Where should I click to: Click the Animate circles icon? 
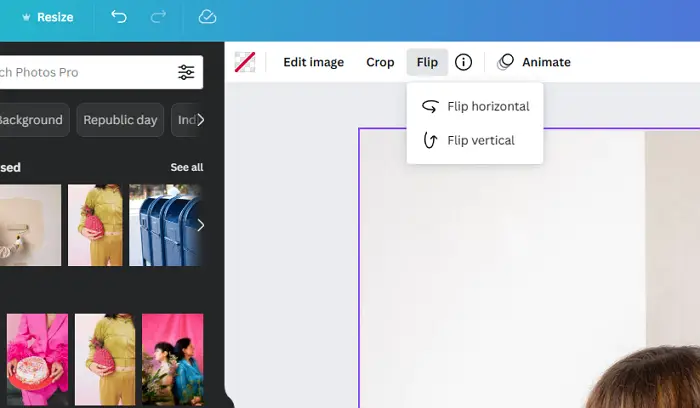click(505, 62)
